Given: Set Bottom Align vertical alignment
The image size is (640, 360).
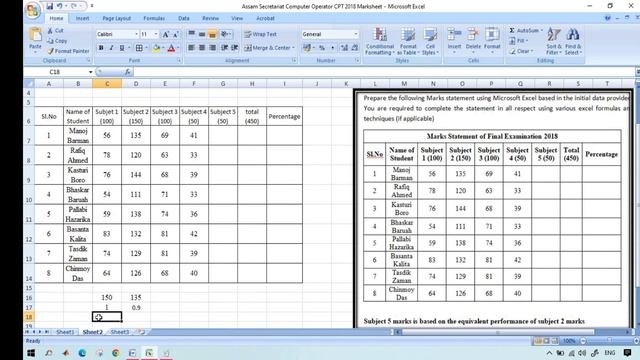Looking at the screenshot, I should point(212,34).
